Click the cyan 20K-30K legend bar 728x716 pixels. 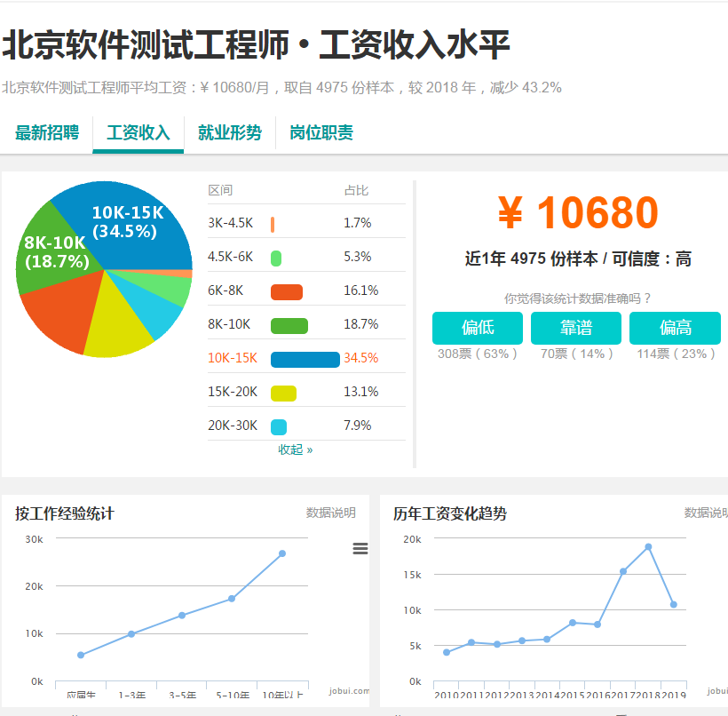coord(281,425)
